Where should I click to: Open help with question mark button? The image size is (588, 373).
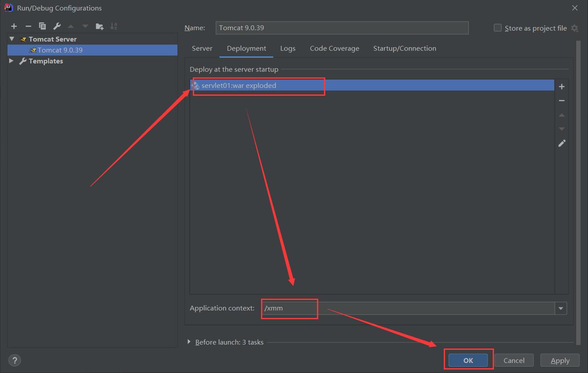pos(14,360)
